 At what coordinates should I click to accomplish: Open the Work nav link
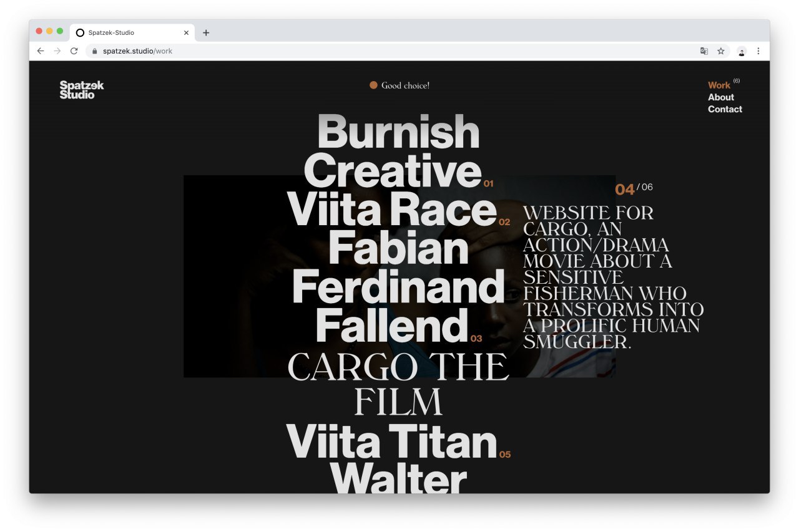(x=718, y=85)
